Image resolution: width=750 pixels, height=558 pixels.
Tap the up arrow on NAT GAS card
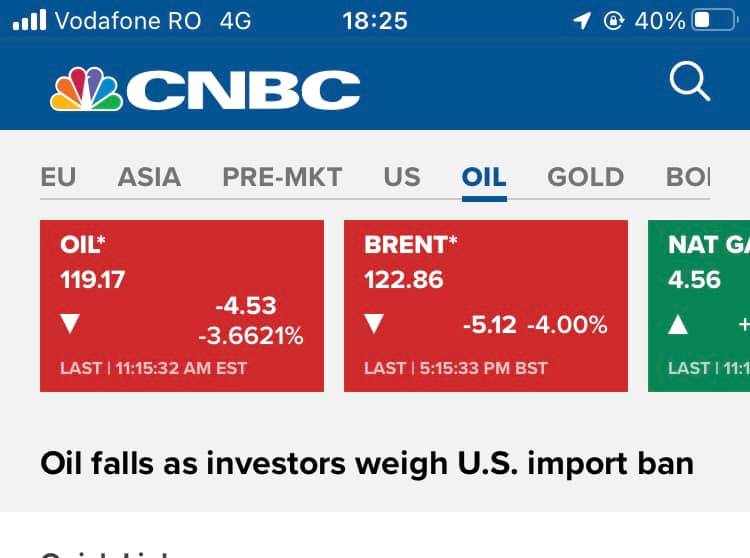(x=678, y=323)
